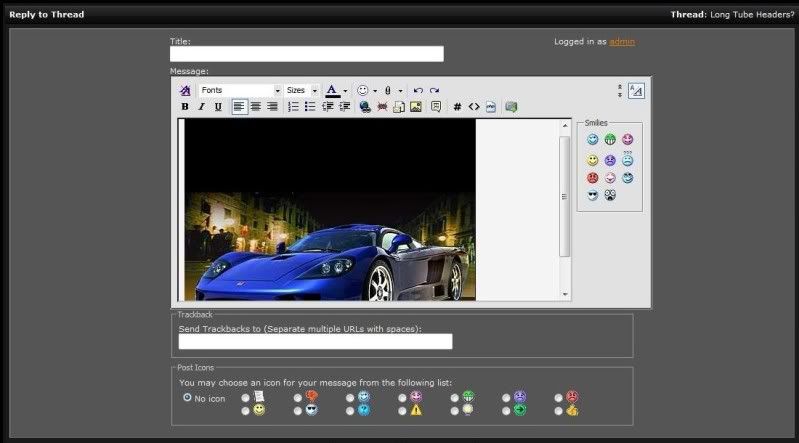Select the paper document post icon option
Screen dimensions: 799x443
246,398
